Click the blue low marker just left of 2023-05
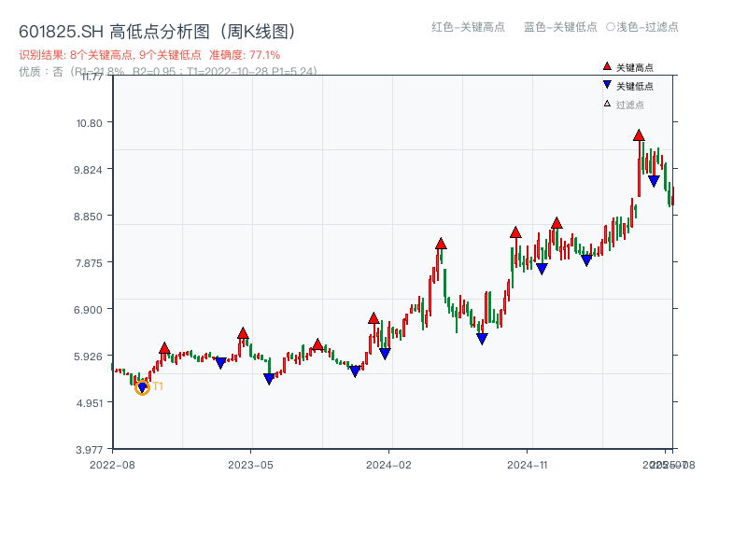747x560 pixels. tap(220, 363)
